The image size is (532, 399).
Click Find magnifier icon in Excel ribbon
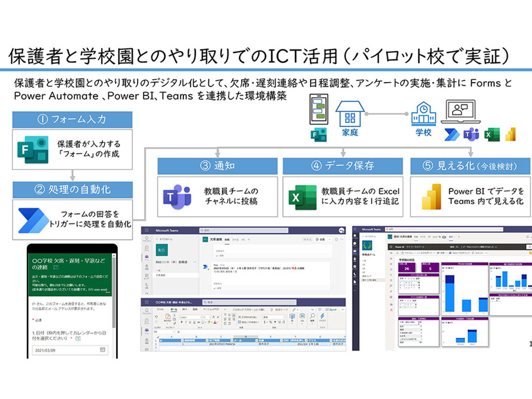click(x=312, y=316)
